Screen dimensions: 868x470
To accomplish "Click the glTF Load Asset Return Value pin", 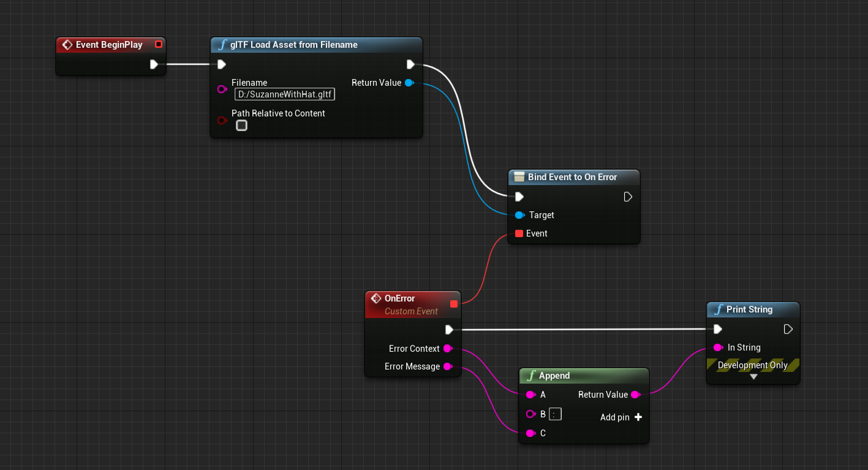I will pyautogui.click(x=409, y=83).
